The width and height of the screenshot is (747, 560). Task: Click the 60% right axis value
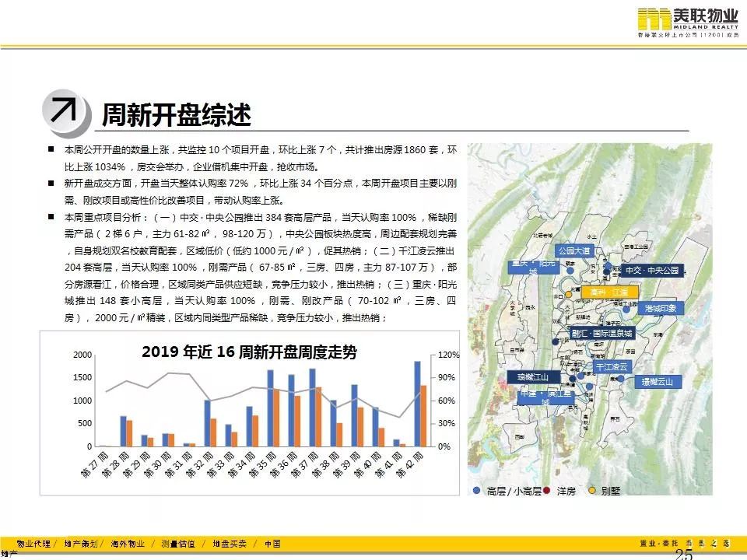(447, 401)
